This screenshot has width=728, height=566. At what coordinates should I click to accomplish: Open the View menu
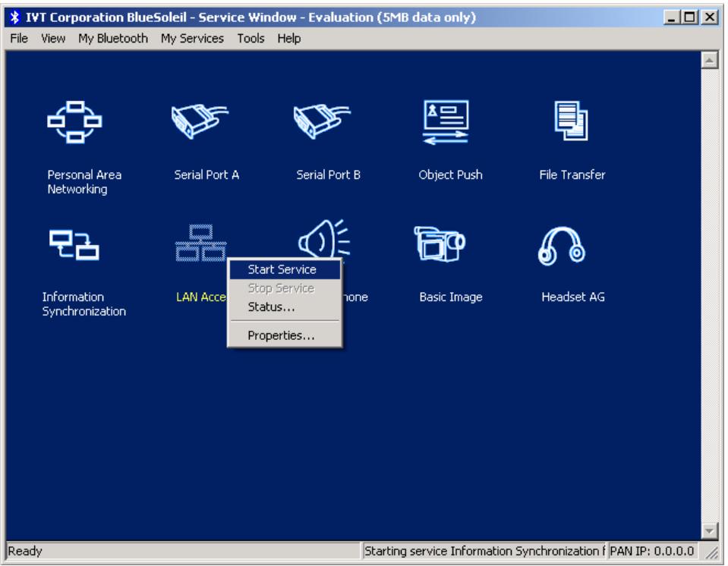tap(53, 39)
